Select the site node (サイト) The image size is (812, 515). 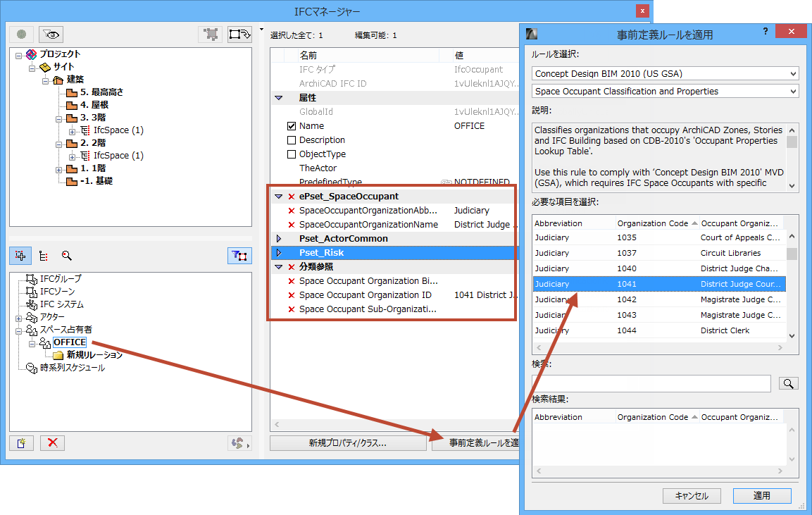pyautogui.click(x=63, y=67)
